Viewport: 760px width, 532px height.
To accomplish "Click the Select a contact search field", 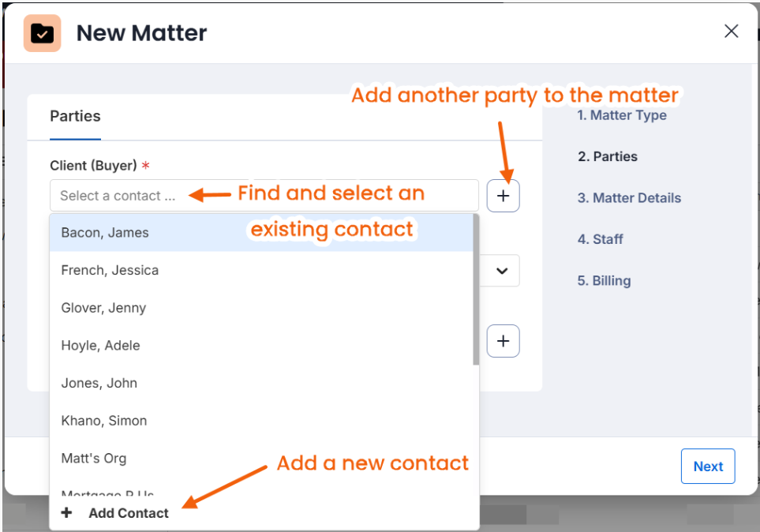I will click(x=264, y=196).
